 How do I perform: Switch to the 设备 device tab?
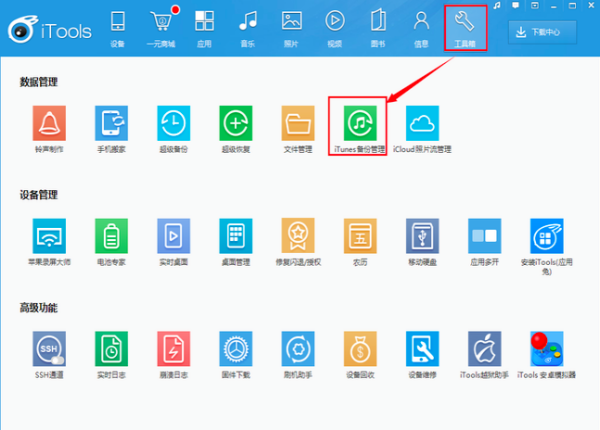click(x=117, y=29)
